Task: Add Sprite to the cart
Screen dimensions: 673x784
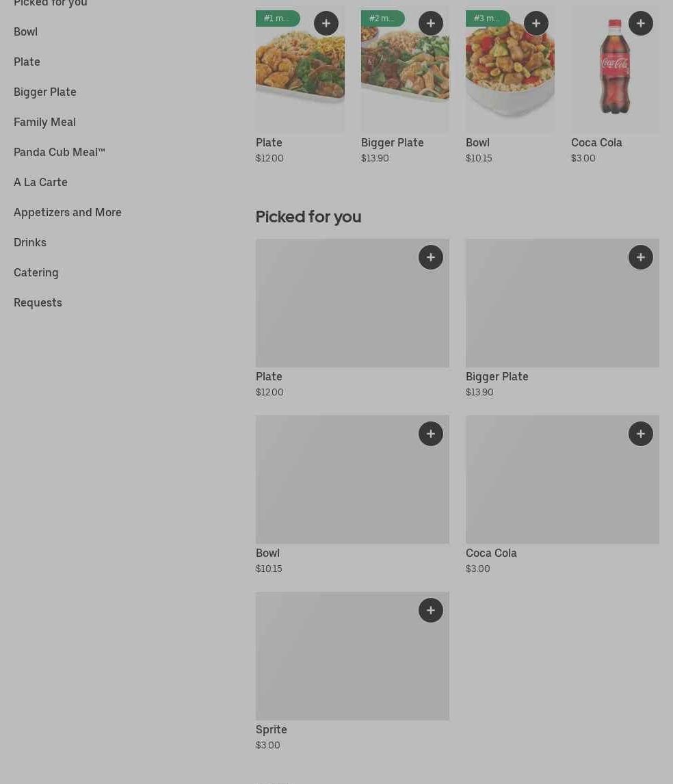Action: [431, 610]
